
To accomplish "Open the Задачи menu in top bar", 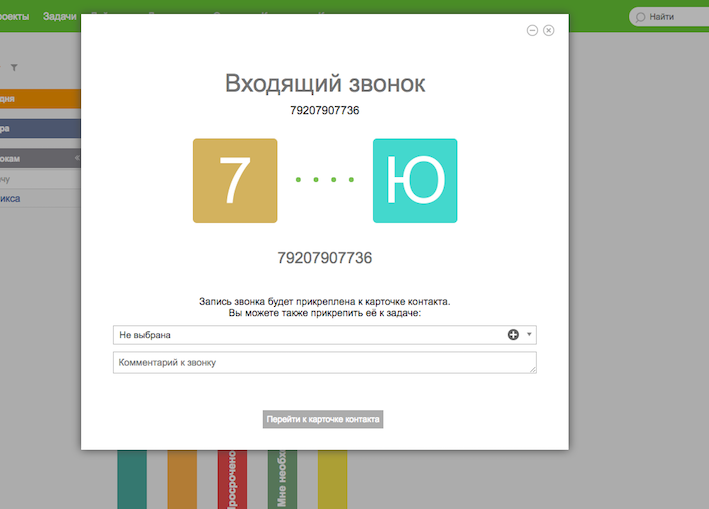I will (59, 17).
